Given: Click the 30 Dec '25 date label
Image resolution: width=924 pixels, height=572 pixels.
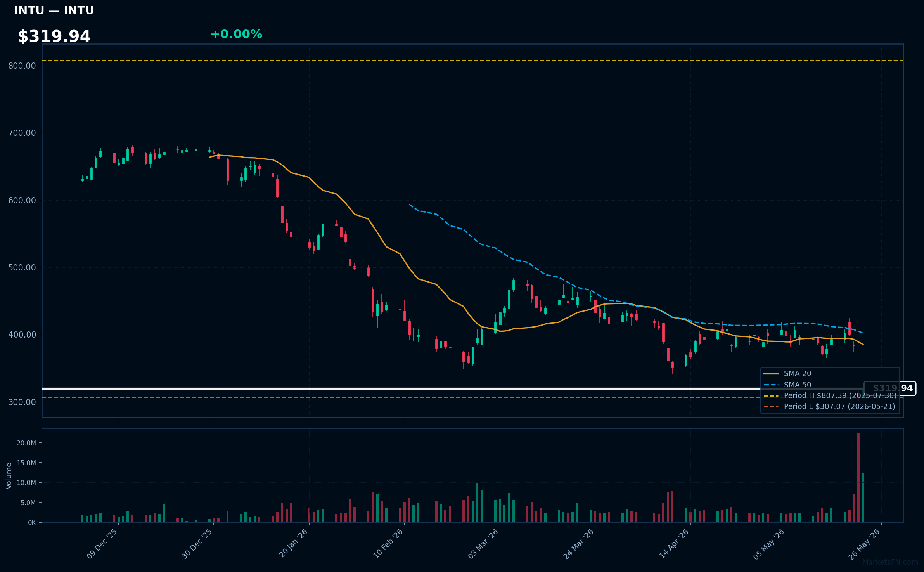Looking at the screenshot, I should (197, 544).
